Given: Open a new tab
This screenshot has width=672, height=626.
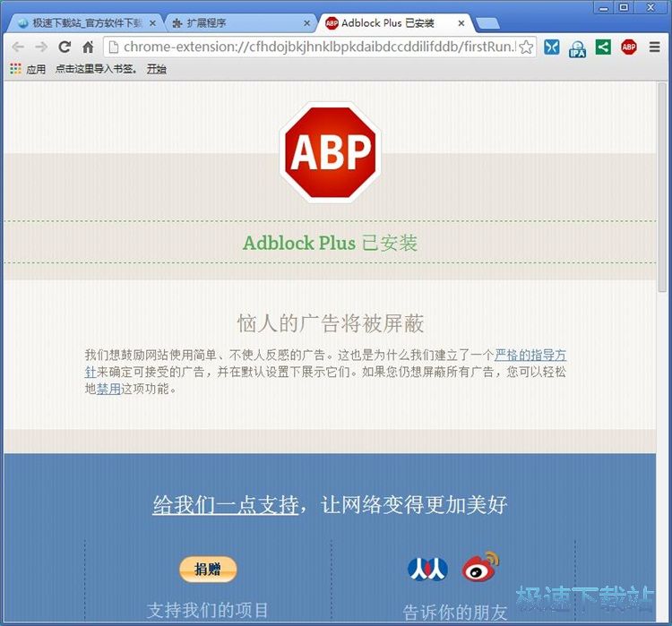Looking at the screenshot, I should click(487, 23).
